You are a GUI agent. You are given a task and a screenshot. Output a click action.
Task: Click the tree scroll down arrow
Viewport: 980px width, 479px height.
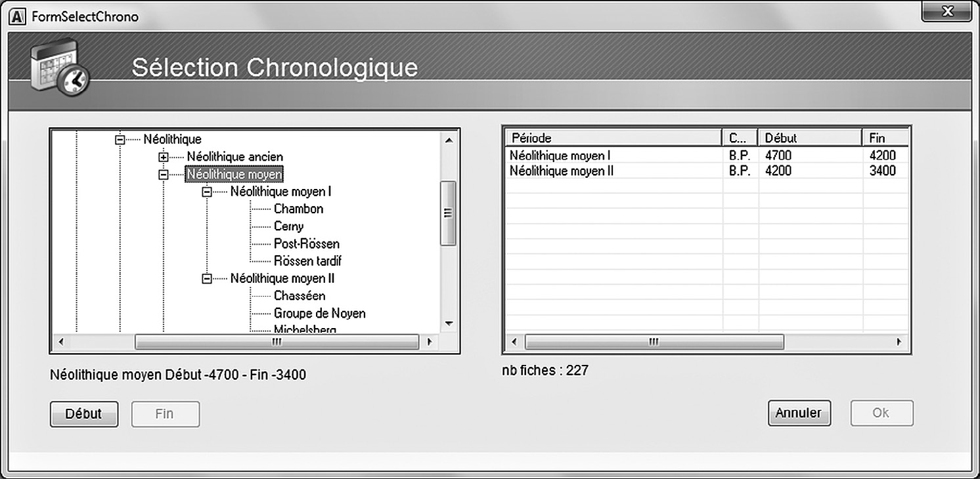[x=449, y=323]
